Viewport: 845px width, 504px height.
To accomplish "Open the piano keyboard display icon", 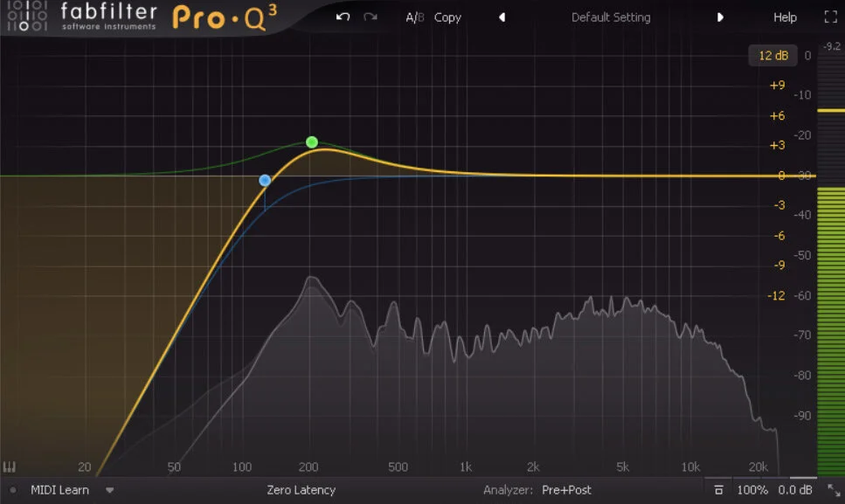I will click(10, 466).
